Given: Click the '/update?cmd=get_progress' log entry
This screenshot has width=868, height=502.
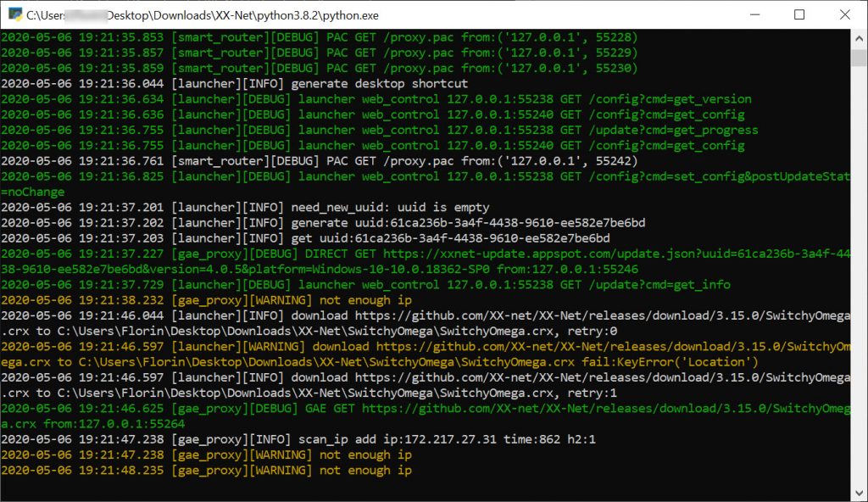Looking at the screenshot, I should [x=380, y=131].
